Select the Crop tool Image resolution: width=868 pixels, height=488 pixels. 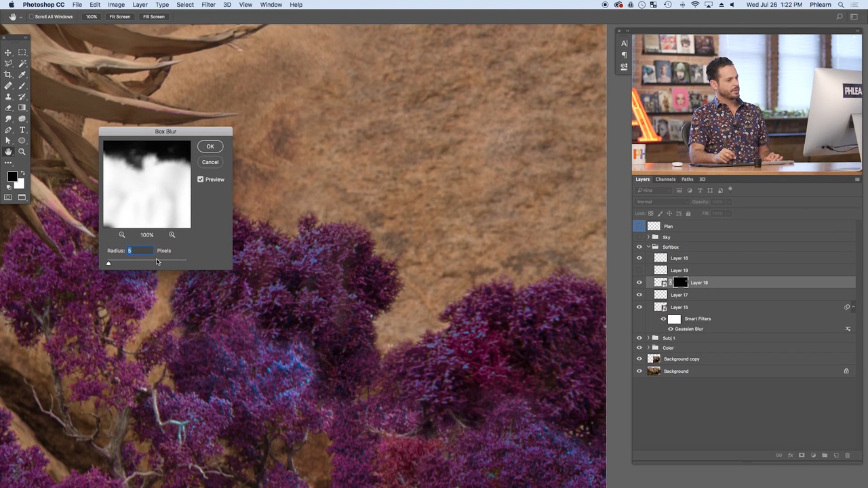click(8, 75)
